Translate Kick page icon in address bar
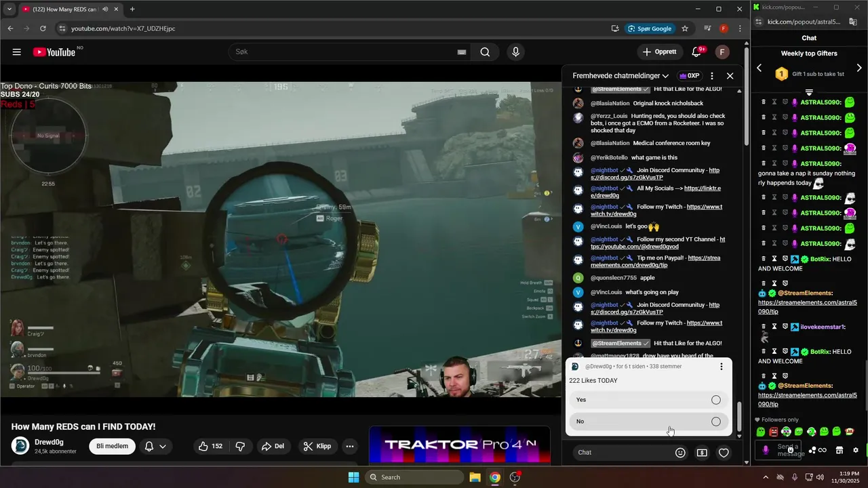 [x=853, y=22]
